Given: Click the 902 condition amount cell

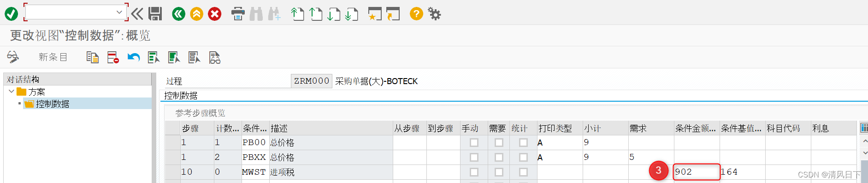Looking at the screenshot, I should point(697,172).
